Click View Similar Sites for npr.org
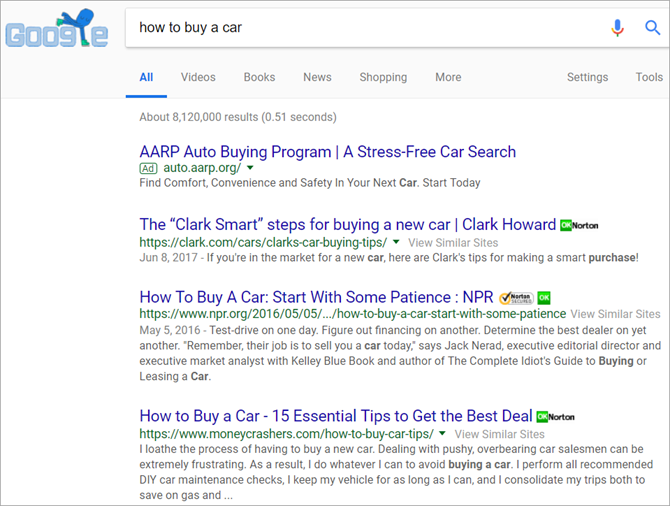This screenshot has height=506, width=670. click(x=615, y=314)
